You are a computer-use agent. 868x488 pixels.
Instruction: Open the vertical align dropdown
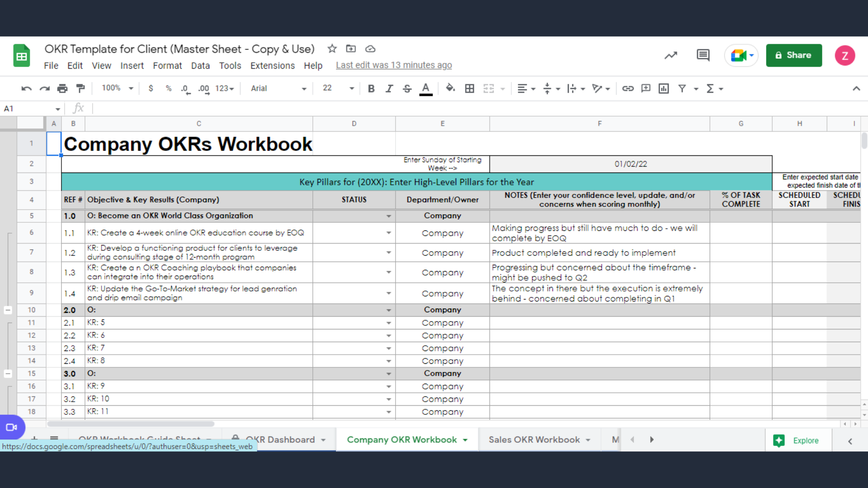pos(552,89)
